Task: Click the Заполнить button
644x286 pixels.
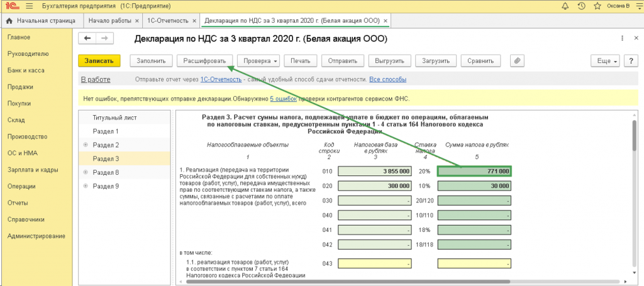Action: pos(151,61)
